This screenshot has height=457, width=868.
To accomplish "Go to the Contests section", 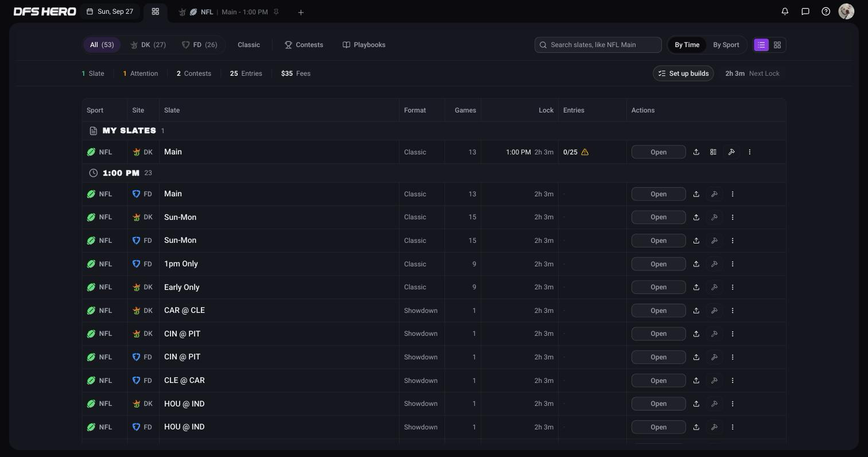I will [304, 45].
